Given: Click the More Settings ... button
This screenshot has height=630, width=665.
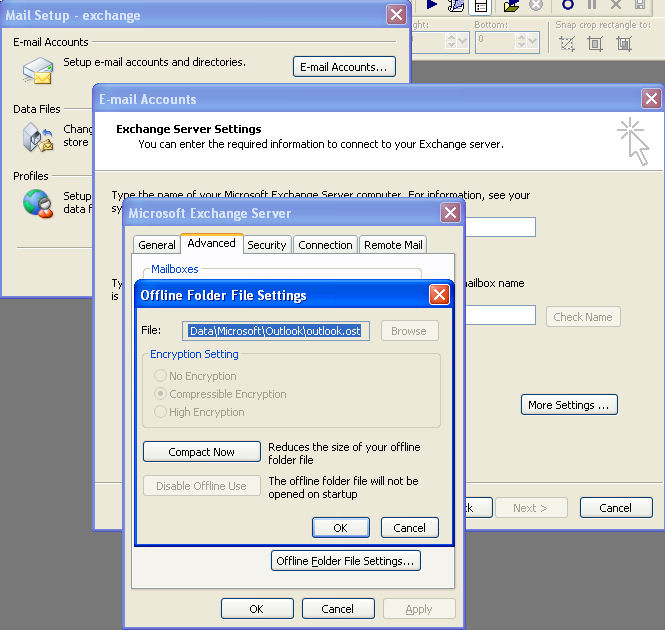Looking at the screenshot, I should click(569, 405).
